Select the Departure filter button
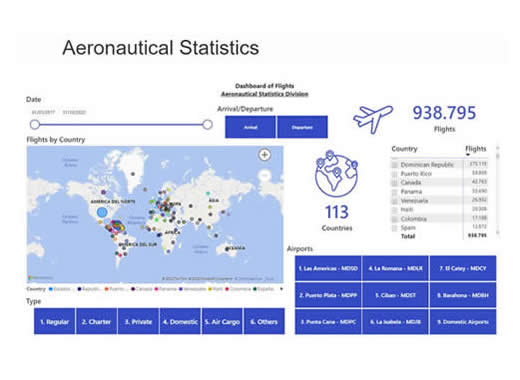The image size is (520, 380). coord(302,127)
